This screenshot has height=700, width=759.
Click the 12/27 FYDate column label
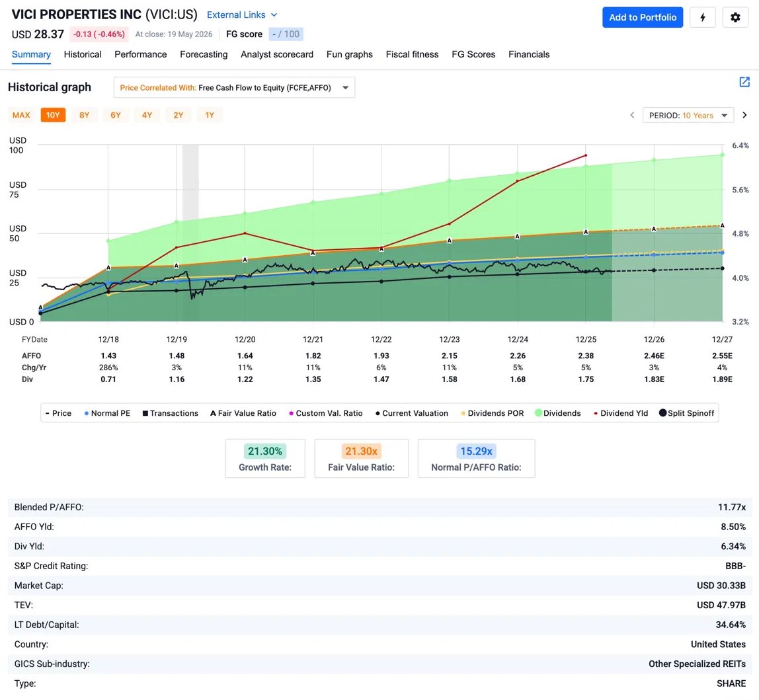[722, 339]
